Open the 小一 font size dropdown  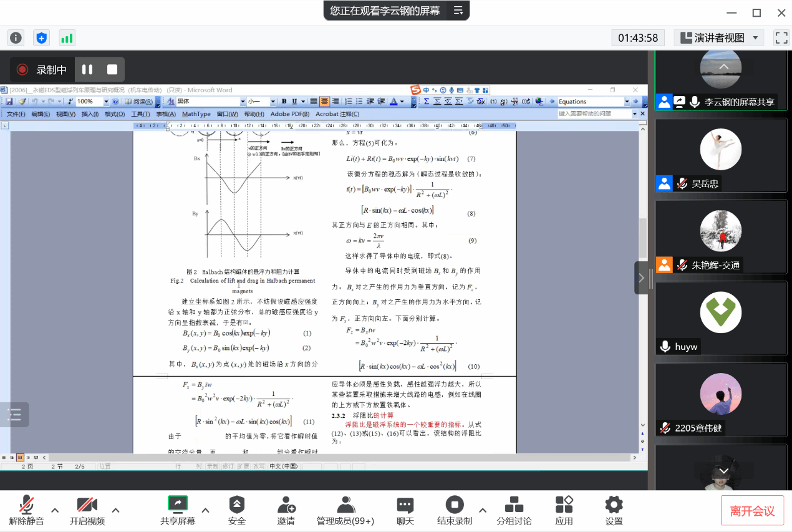[273, 101]
